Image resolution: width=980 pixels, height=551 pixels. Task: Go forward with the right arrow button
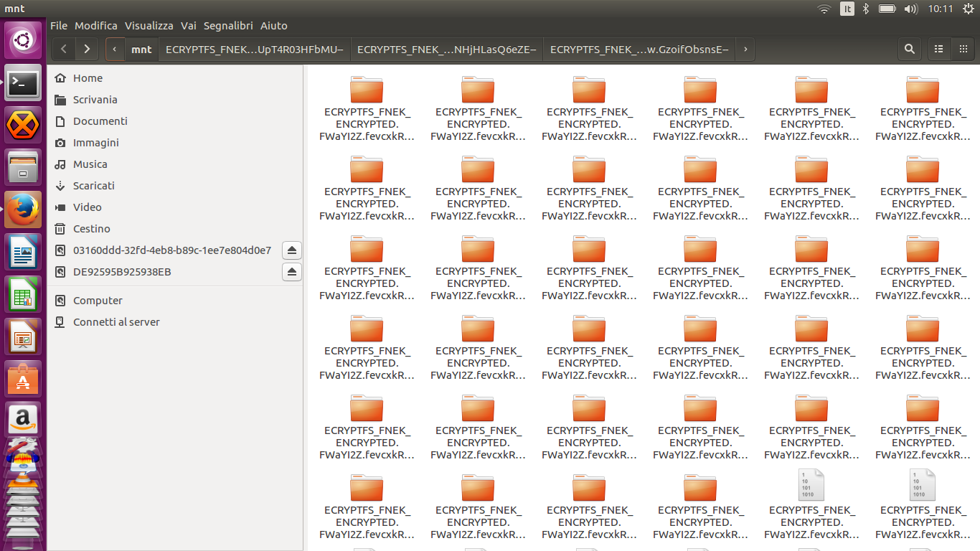[87, 49]
